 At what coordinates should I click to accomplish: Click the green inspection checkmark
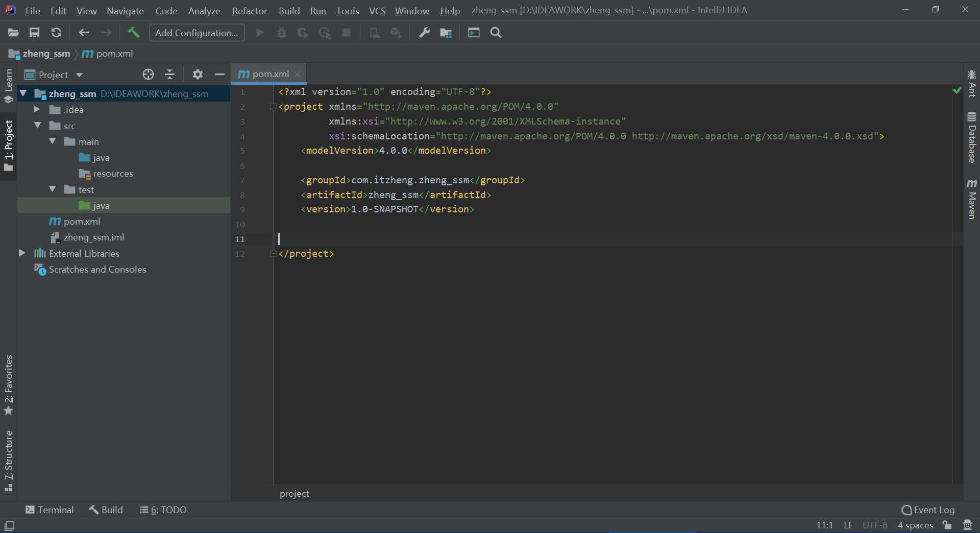coord(957,90)
